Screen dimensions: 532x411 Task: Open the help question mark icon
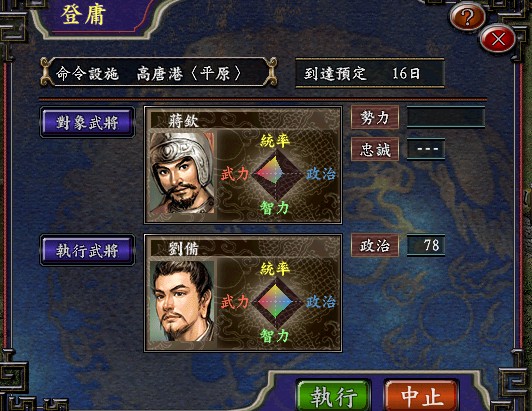tap(468, 16)
